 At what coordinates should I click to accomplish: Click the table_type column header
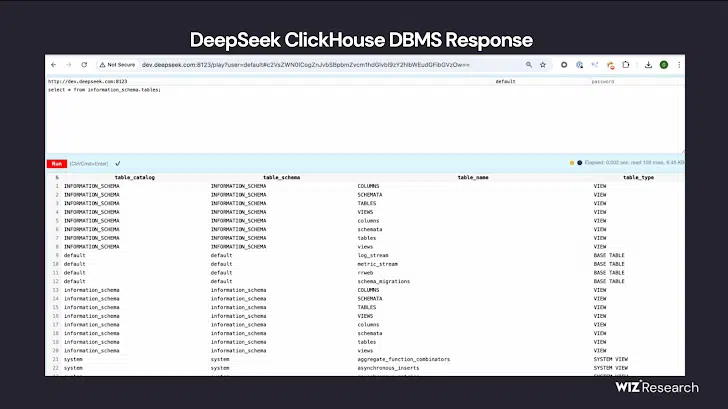pos(638,177)
